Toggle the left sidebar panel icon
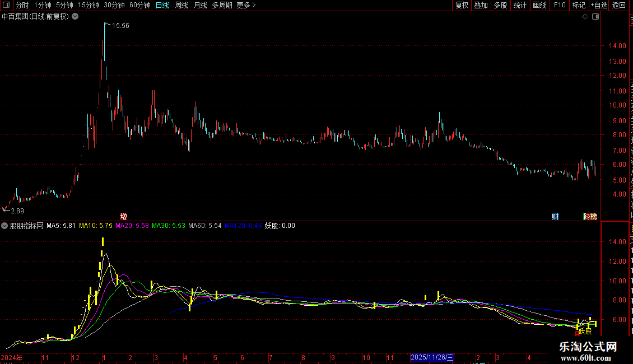This screenshot has height=364, width=633. [6, 5]
